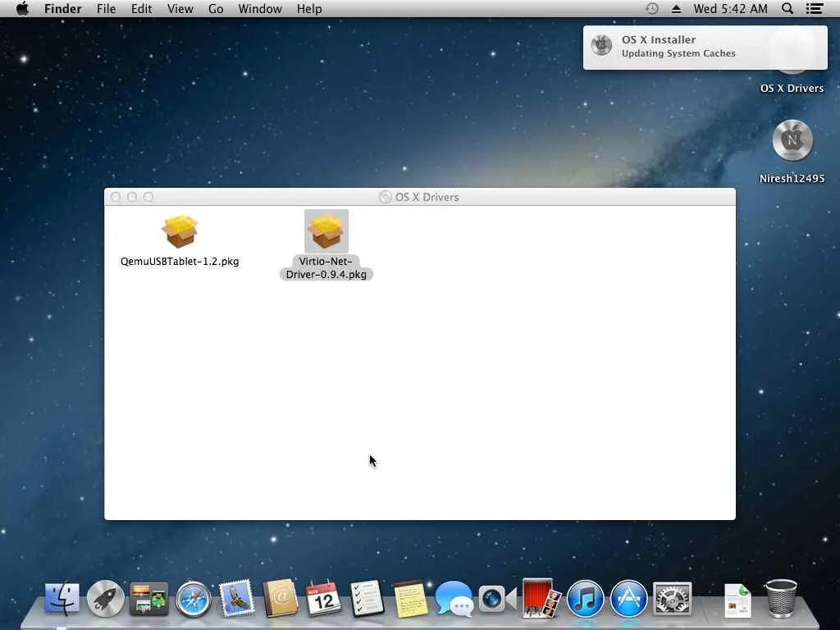840x630 pixels.
Task: Open the Trash in the Dock
Action: [x=781, y=599]
